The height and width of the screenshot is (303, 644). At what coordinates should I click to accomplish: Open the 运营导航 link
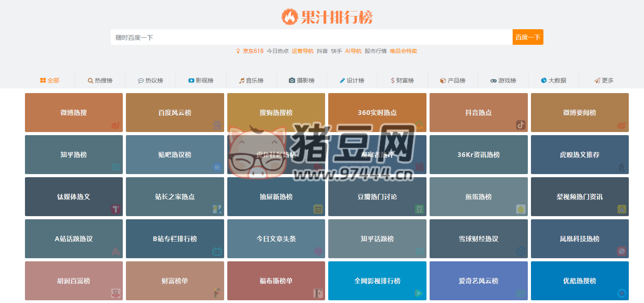click(x=303, y=51)
